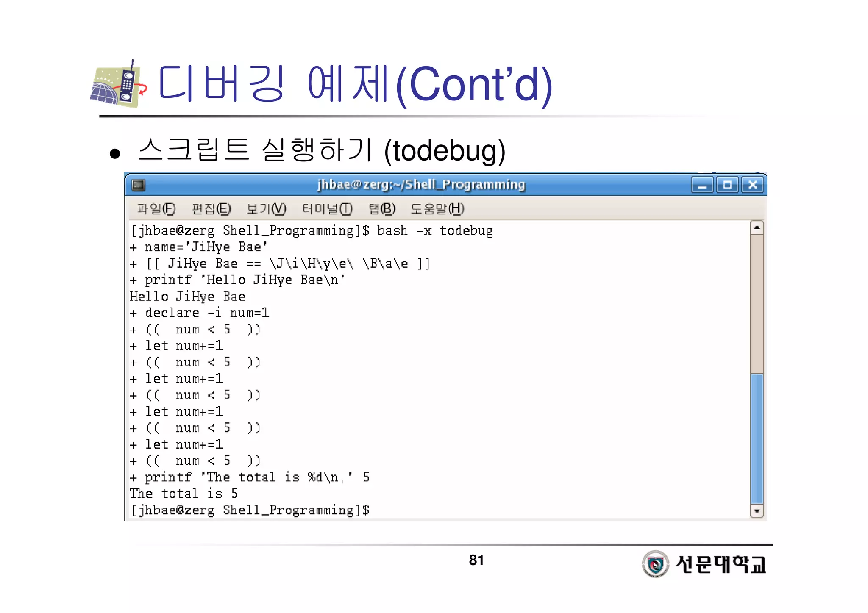Viewport: 868px width, 613px height.
Task: Click the Sunmoon University logo emblem
Action: click(655, 564)
